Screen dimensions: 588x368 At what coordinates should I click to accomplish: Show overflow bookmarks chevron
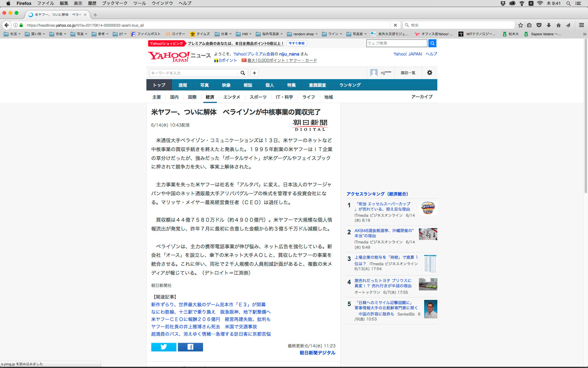[x=584, y=34]
